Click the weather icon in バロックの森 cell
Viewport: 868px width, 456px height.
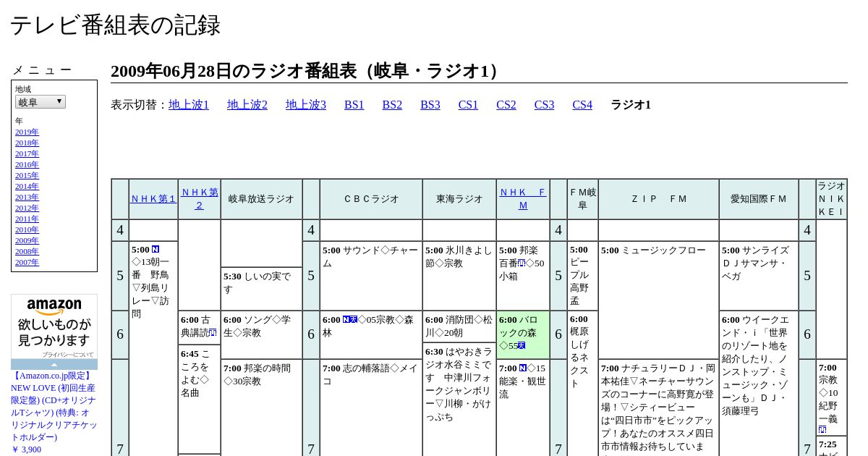click(522, 346)
